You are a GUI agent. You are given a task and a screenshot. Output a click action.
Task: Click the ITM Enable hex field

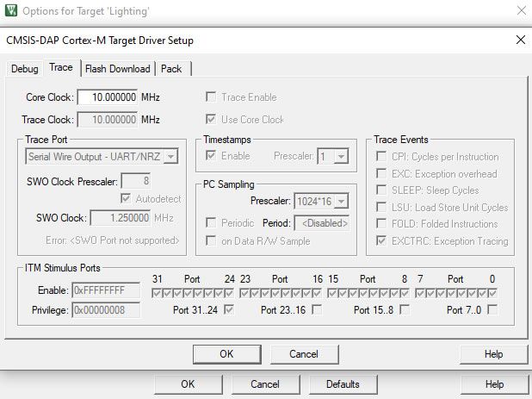coord(106,290)
